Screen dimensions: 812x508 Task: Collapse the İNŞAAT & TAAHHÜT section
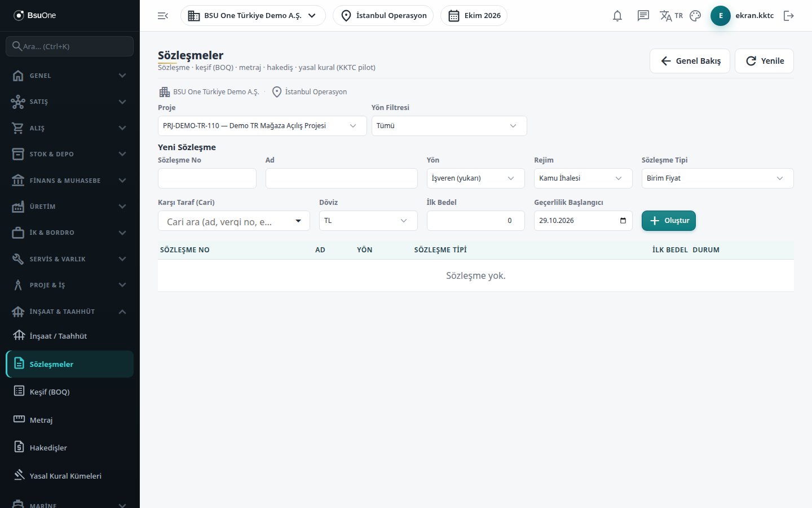70,312
